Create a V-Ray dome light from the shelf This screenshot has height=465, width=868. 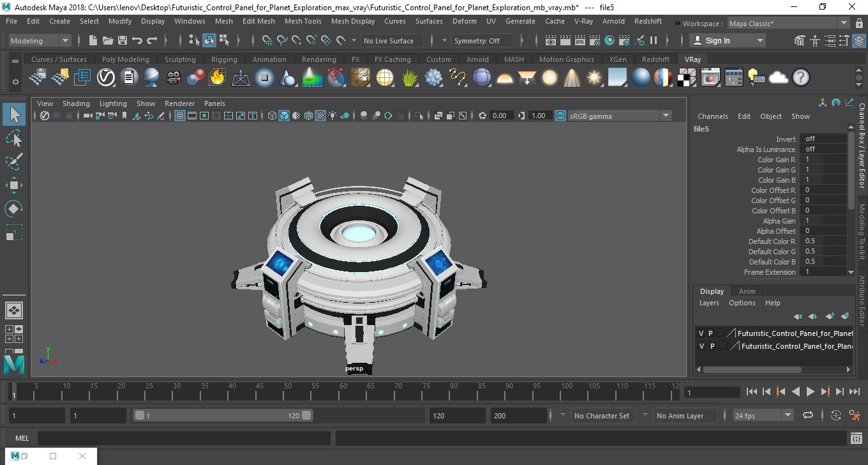point(505,78)
